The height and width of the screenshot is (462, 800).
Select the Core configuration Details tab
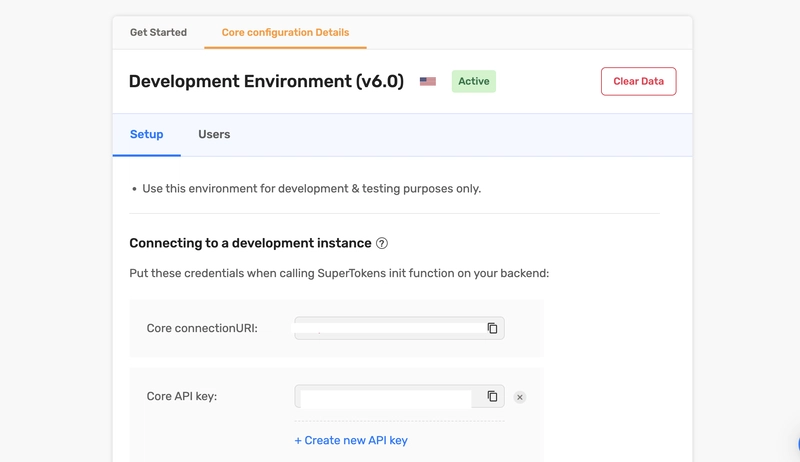[x=285, y=32]
